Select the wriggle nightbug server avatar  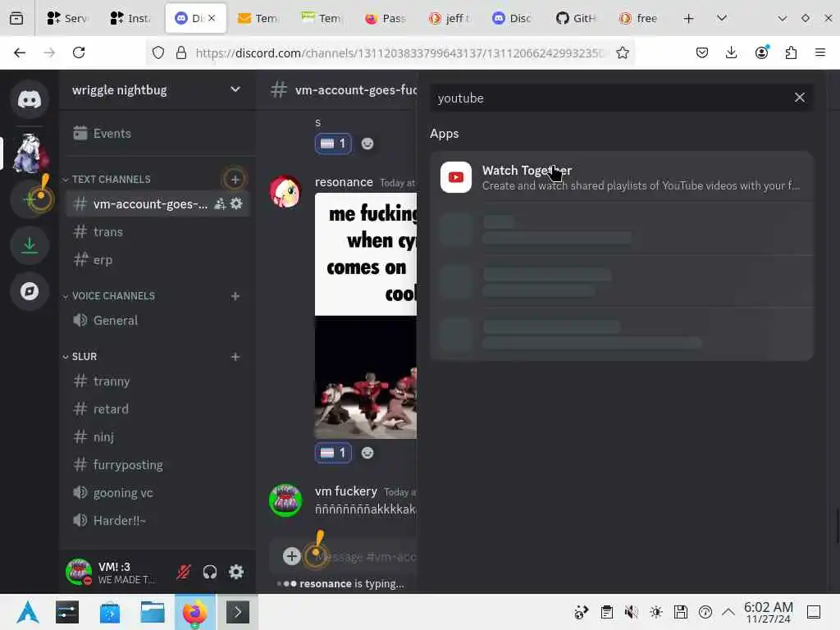click(x=30, y=153)
